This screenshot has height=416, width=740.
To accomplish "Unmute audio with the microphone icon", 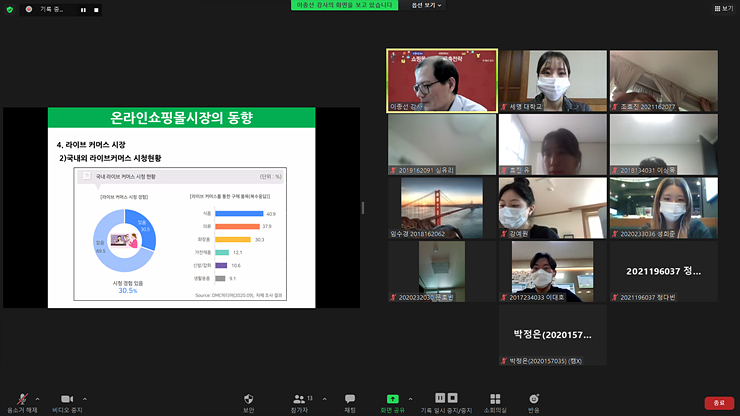I will 22,399.
